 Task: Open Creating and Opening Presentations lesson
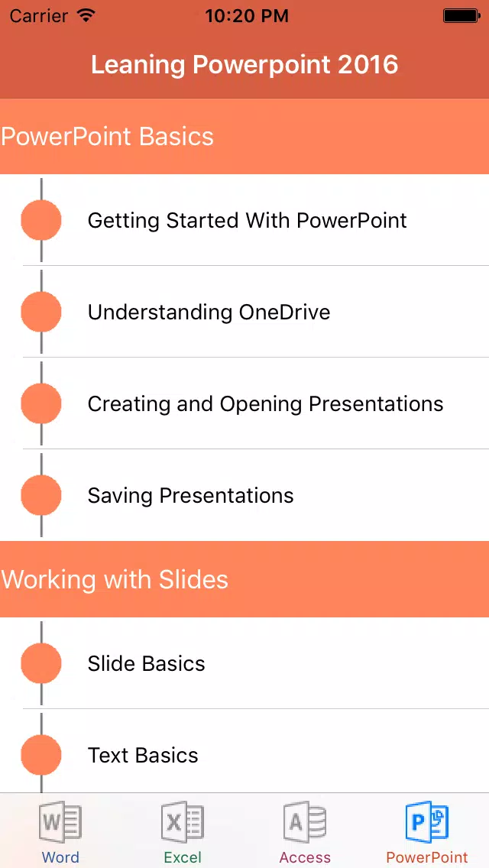click(x=244, y=403)
